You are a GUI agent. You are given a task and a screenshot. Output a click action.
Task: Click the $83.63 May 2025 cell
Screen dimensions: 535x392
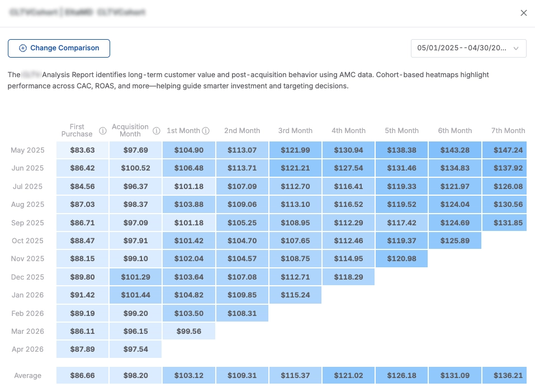[83, 150]
